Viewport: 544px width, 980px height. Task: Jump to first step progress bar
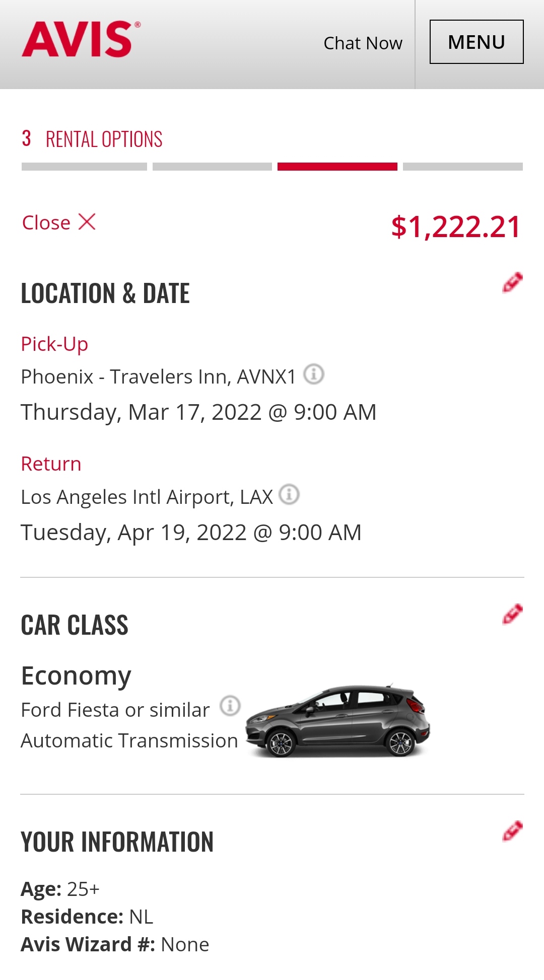coord(84,167)
